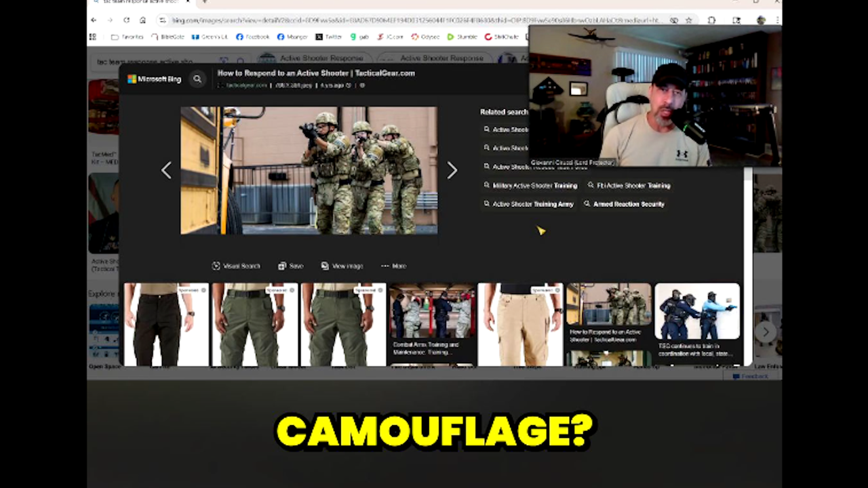Open the Twitter bookmark
Viewport: 868px width, 488px height.
pyautogui.click(x=328, y=37)
